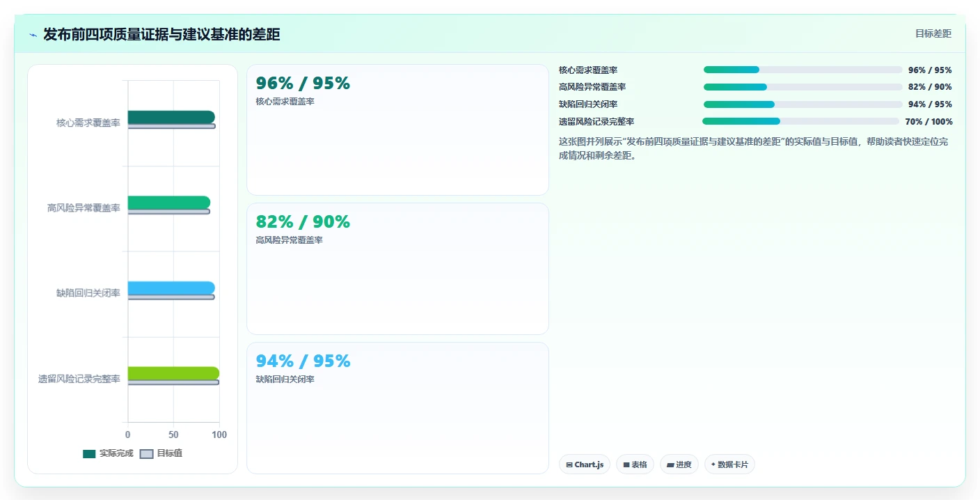Click the 数据卡片 tag chip
The width and height of the screenshot is (980, 500).
point(729,464)
